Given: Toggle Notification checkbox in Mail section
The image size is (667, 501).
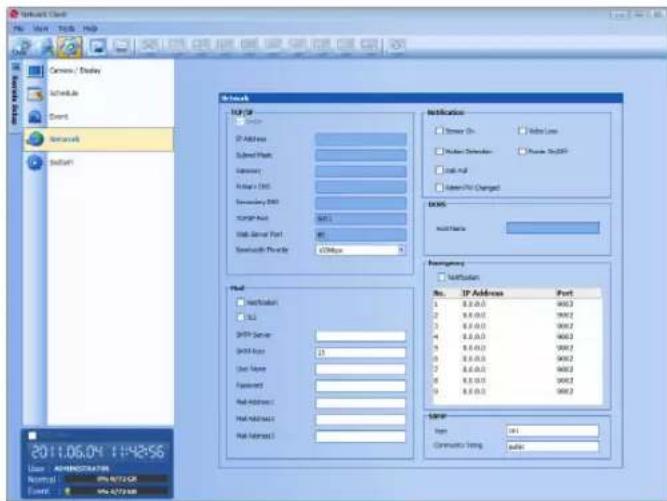Looking at the screenshot, I should (240, 302).
